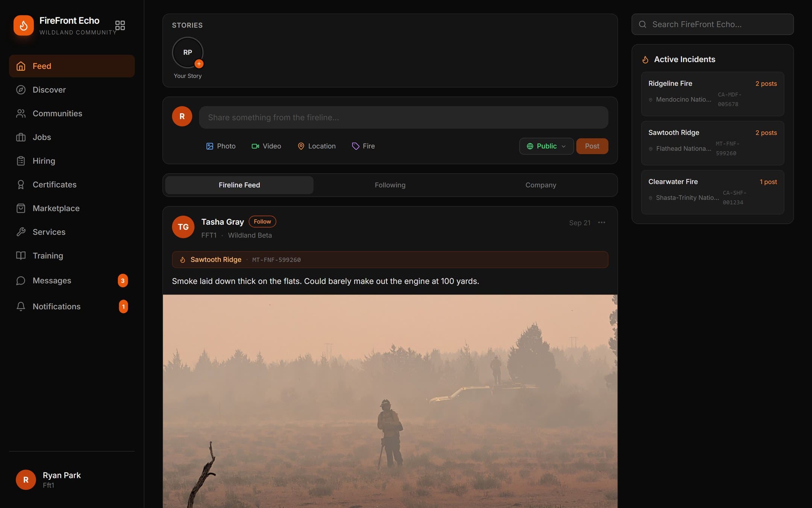Tag a Fire on the post

tap(363, 146)
